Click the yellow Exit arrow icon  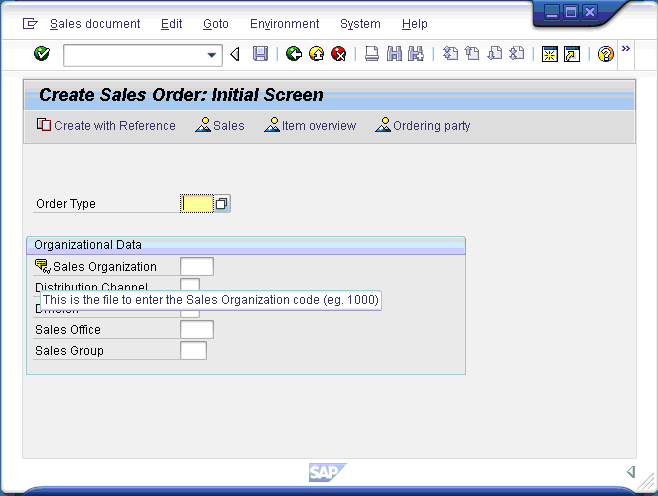pos(316,54)
